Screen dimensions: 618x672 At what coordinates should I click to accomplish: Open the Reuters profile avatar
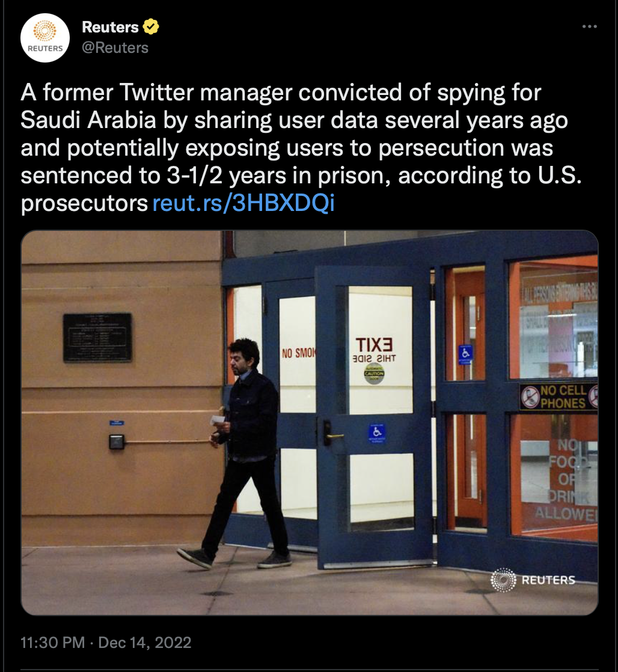coord(45,38)
